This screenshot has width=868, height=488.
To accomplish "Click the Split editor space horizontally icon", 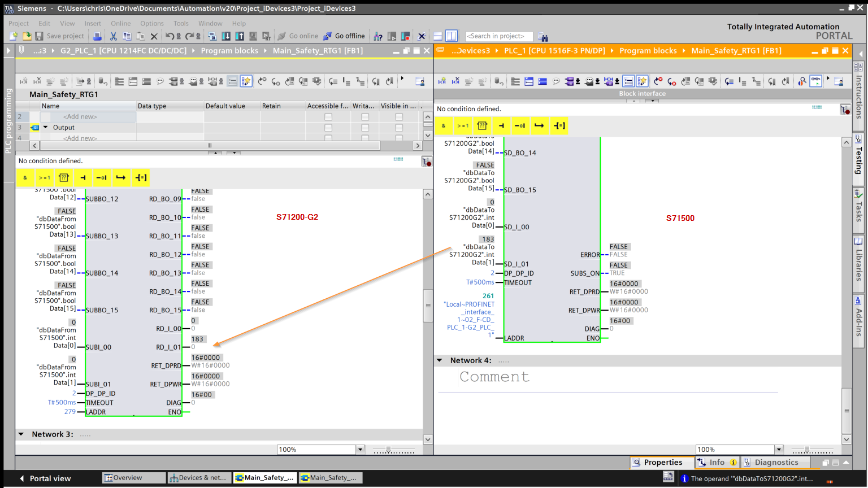I will [x=437, y=36].
